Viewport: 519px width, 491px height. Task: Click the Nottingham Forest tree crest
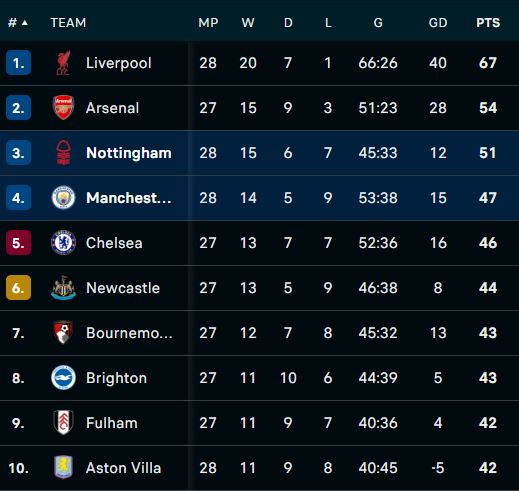click(x=63, y=153)
